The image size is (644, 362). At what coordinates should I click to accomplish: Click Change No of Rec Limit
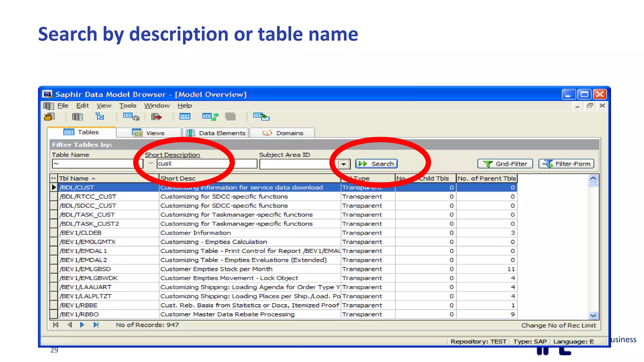pos(558,325)
